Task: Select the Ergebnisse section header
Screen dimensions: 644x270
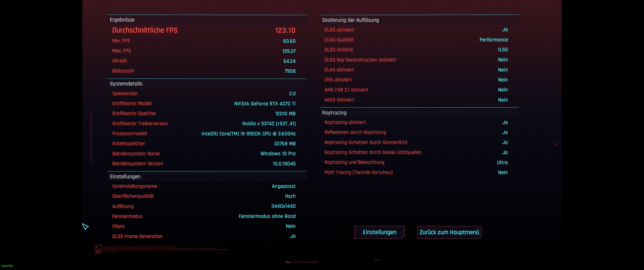Action: [122, 20]
